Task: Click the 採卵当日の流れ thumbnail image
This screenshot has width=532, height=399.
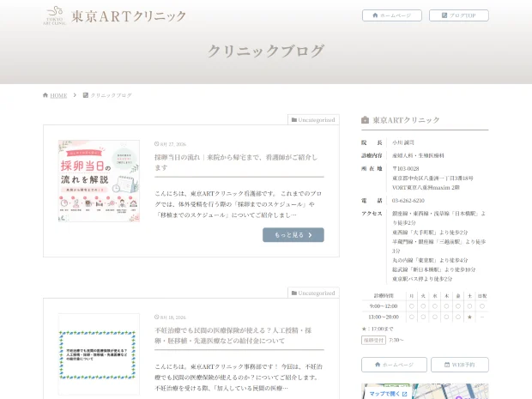Action: tap(99, 181)
